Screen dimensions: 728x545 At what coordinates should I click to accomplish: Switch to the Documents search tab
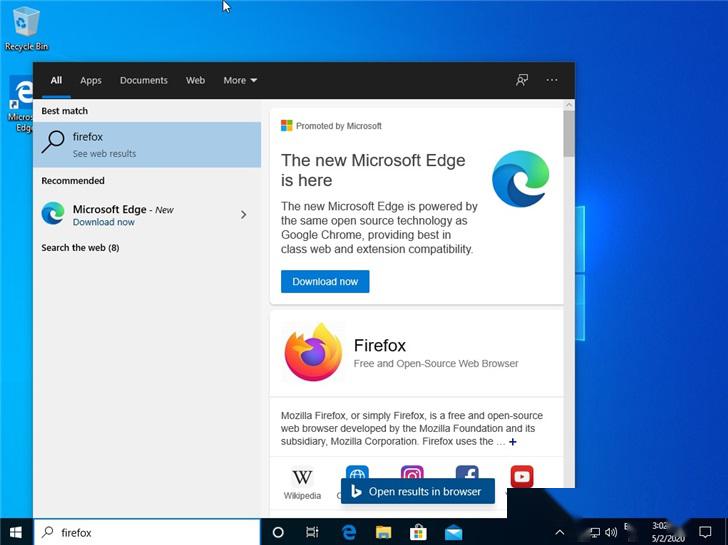pyautogui.click(x=143, y=80)
